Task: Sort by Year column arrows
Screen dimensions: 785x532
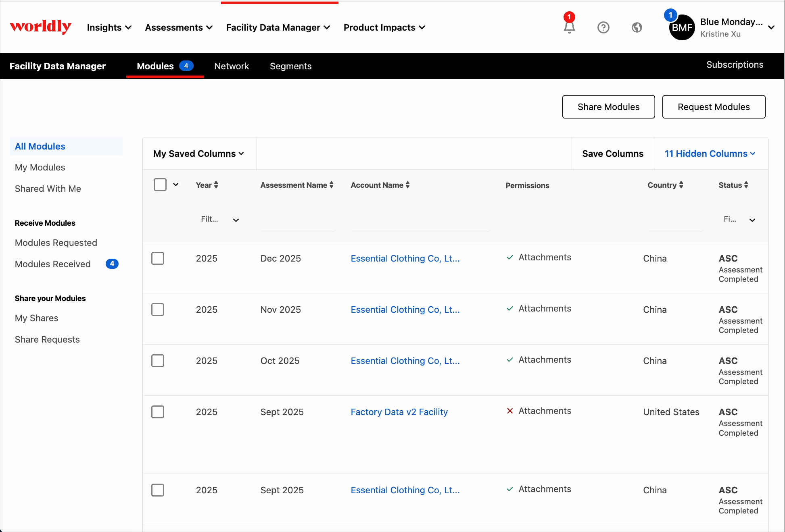Action: pyautogui.click(x=216, y=185)
